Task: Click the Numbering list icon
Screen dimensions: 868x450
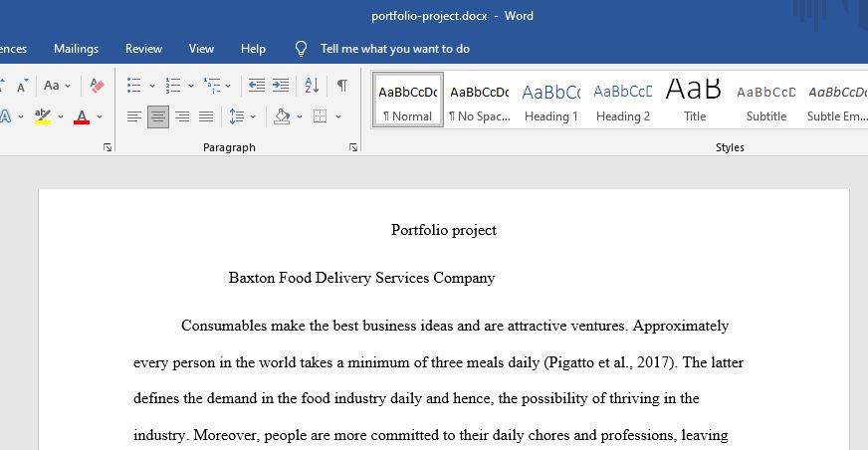Action: [173, 86]
